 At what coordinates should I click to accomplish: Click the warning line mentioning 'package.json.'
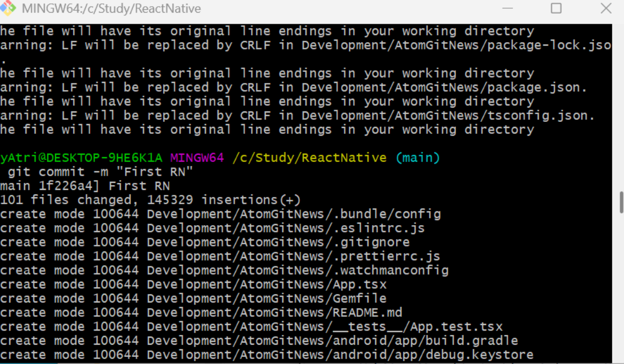(294, 87)
